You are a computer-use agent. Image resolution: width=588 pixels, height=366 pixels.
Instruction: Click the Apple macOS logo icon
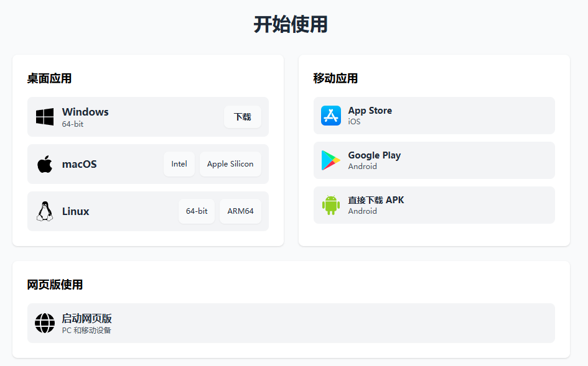pos(45,164)
